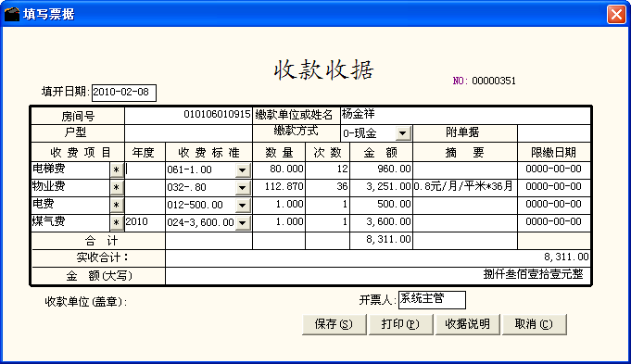Click the 开票人 field showing 系统主管

coord(432,300)
